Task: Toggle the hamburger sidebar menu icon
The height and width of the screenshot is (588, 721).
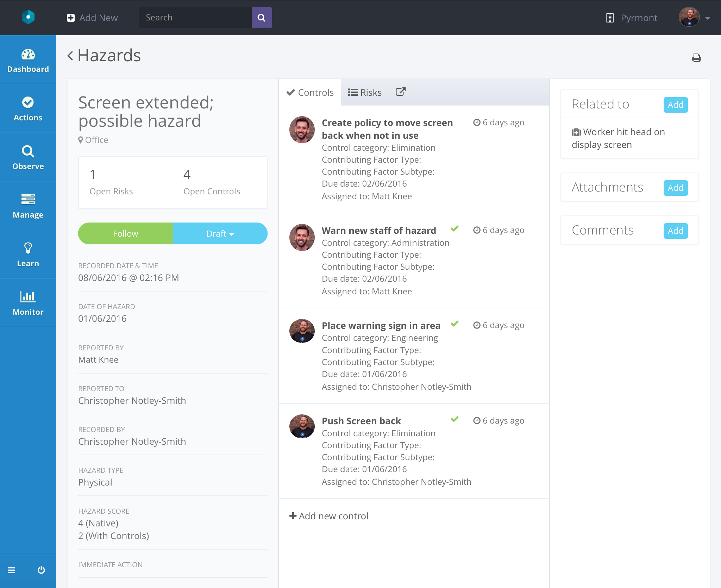Action: (11, 570)
